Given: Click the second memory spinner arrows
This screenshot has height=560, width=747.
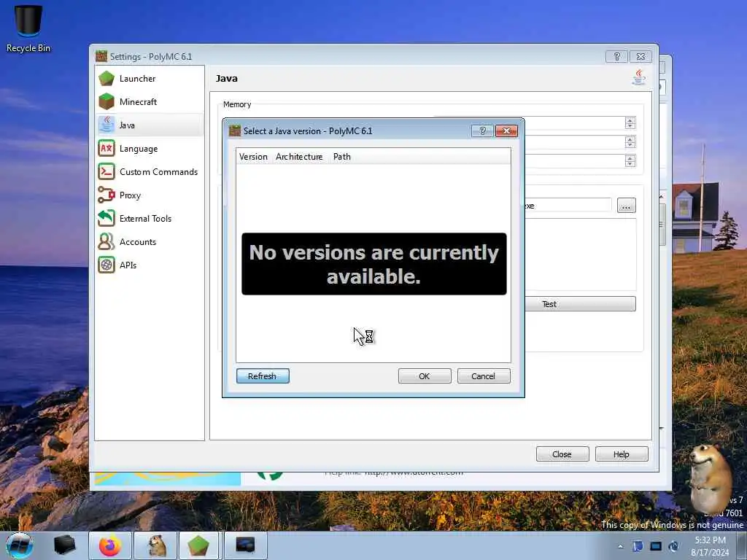Looking at the screenshot, I should coord(630,142).
